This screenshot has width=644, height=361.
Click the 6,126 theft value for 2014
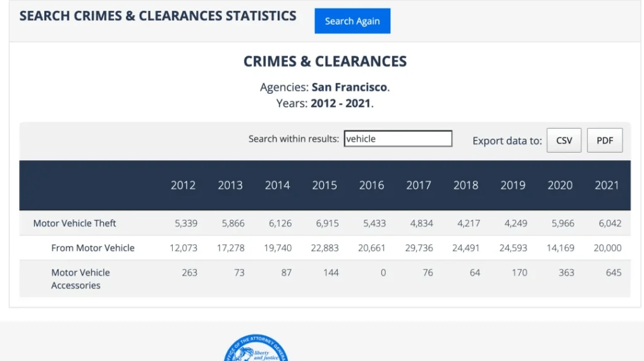click(x=280, y=224)
